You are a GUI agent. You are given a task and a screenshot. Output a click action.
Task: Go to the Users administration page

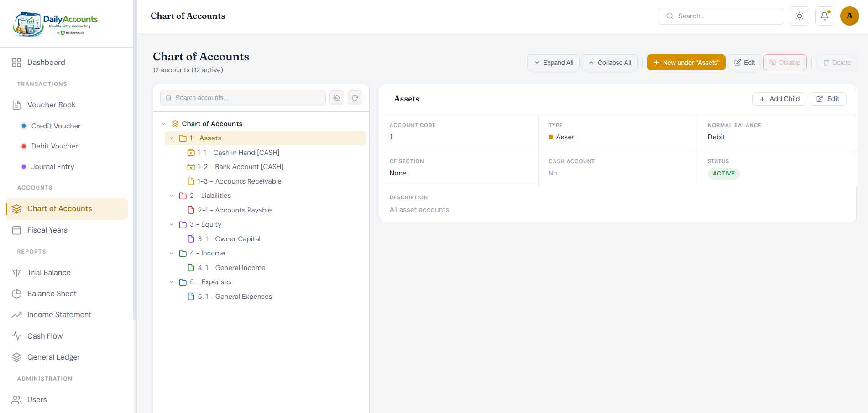click(x=37, y=399)
